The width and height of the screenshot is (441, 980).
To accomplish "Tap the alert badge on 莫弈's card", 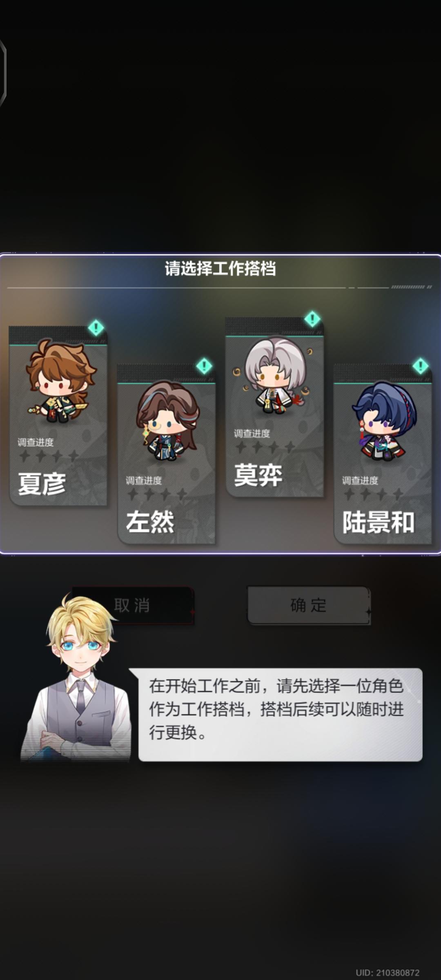I will tap(312, 319).
